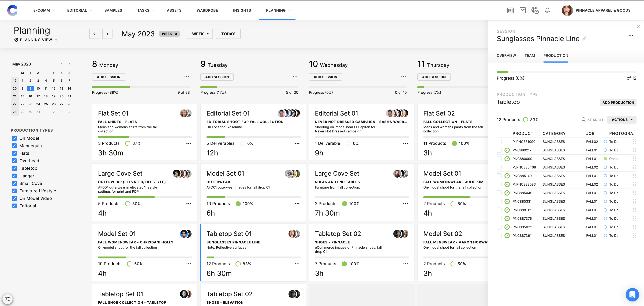The width and height of the screenshot is (644, 306).
Task: Open Monday day options ellipsis
Action: [186, 77]
